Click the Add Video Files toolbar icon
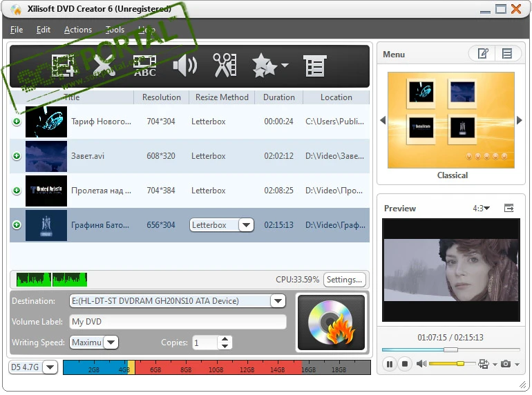Viewport: 532px width, 395px height. (x=64, y=66)
